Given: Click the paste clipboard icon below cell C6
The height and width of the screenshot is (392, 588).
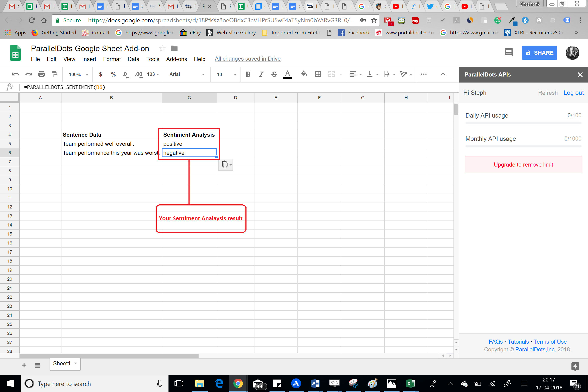Looking at the screenshot, I should [225, 164].
